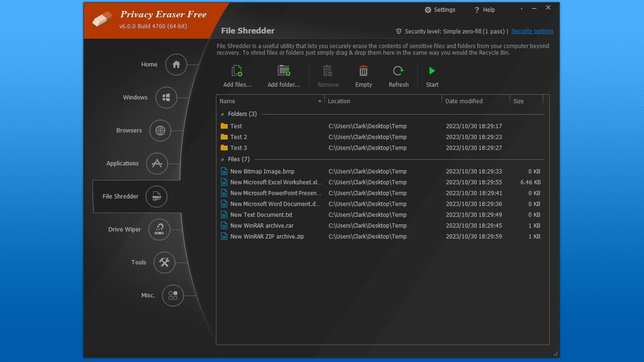Click the Name column sort arrow
This screenshot has width=644, height=362.
[320, 100]
